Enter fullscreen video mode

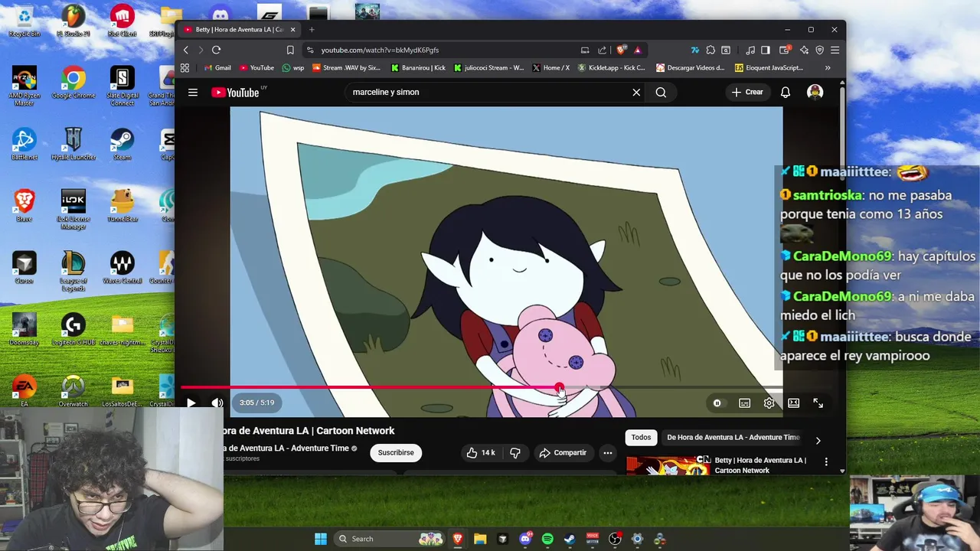818,403
